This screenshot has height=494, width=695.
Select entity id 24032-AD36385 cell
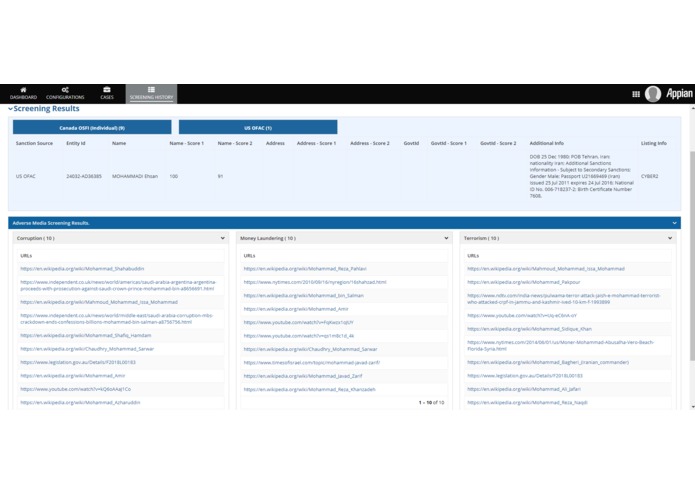click(x=84, y=176)
